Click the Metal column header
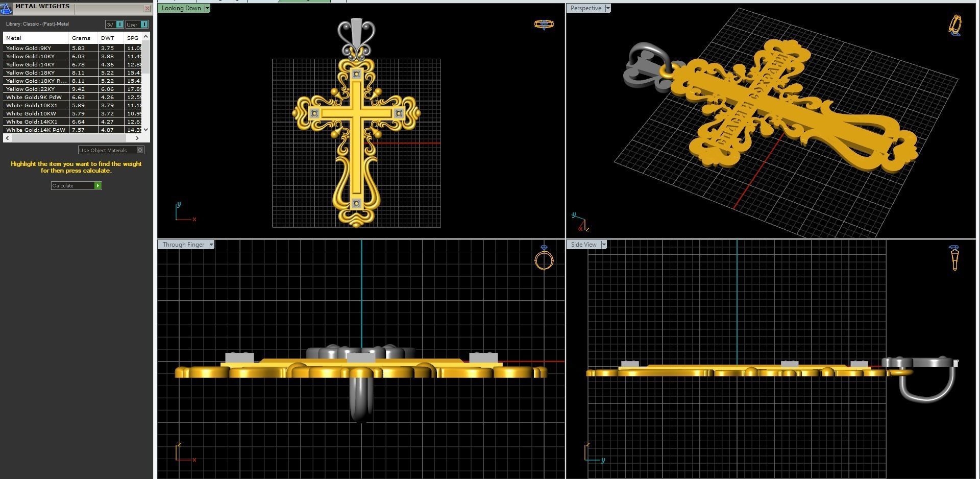Screen dimensions: 980x479 (36, 38)
